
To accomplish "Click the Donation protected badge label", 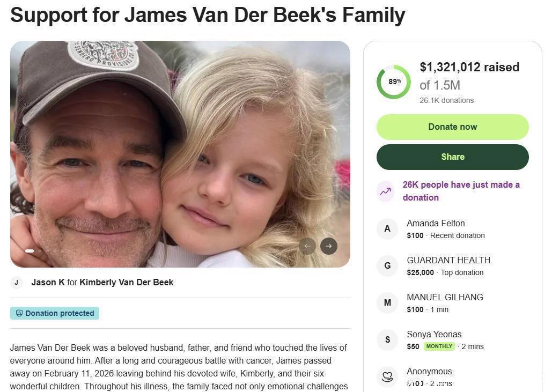I will tap(60, 313).
